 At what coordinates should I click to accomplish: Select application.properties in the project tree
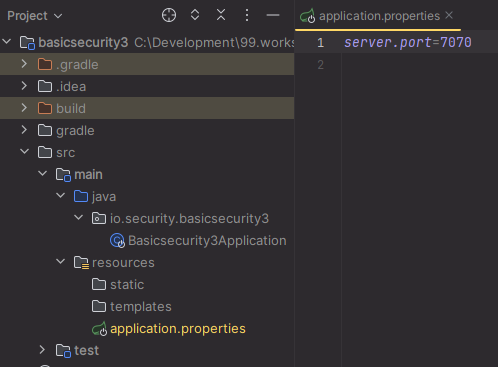(178, 329)
